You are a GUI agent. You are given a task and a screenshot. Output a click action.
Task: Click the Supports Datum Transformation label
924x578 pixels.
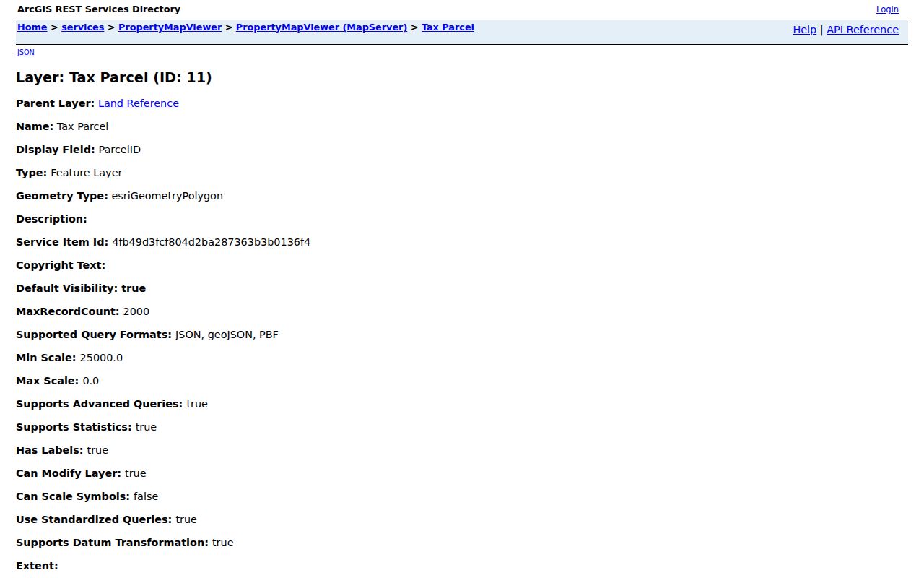[x=113, y=543]
